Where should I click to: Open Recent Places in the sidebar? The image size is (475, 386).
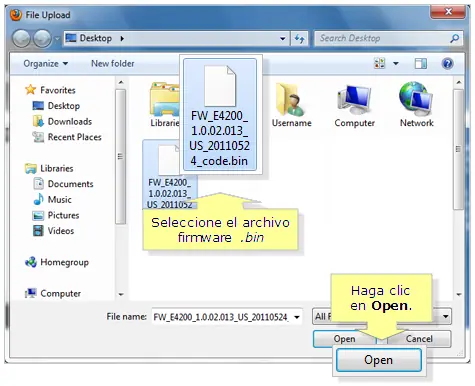tap(74, 137)
